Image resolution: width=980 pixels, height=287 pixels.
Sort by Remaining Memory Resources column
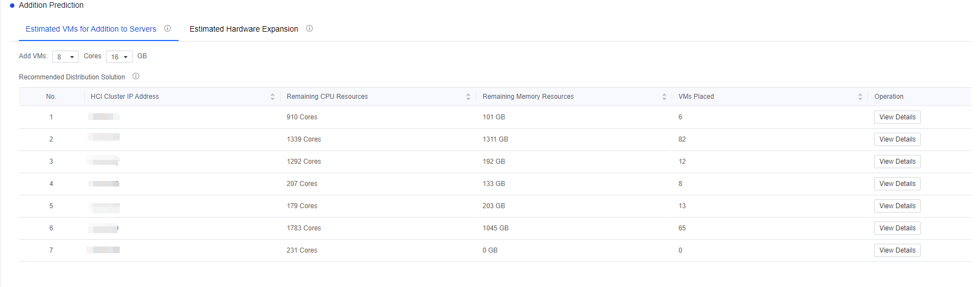[664, 97]
